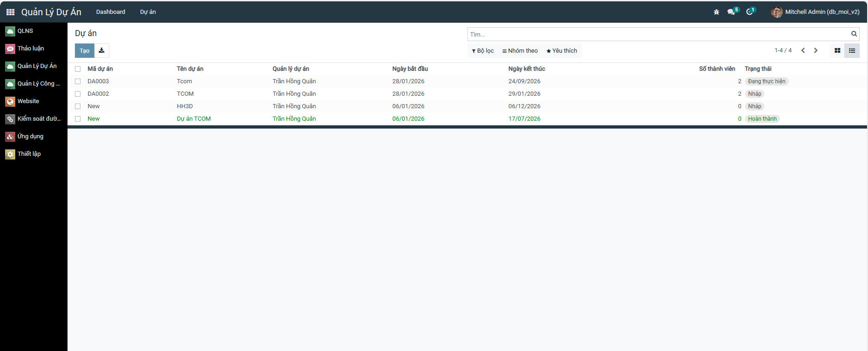Image resolution: width=868 pixels, height=351 pixels.
Task: Click the TCOM name cell in DA0002 row
Action: pyautogui.click(x=185, y=94)
